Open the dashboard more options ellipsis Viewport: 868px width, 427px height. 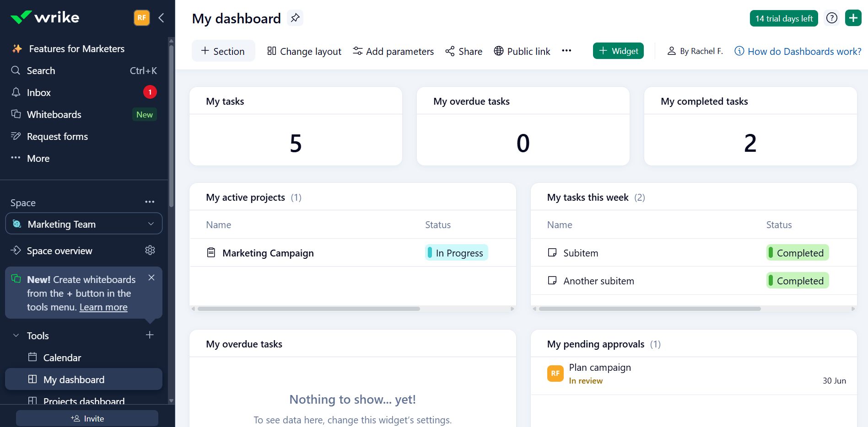point(566,51)
